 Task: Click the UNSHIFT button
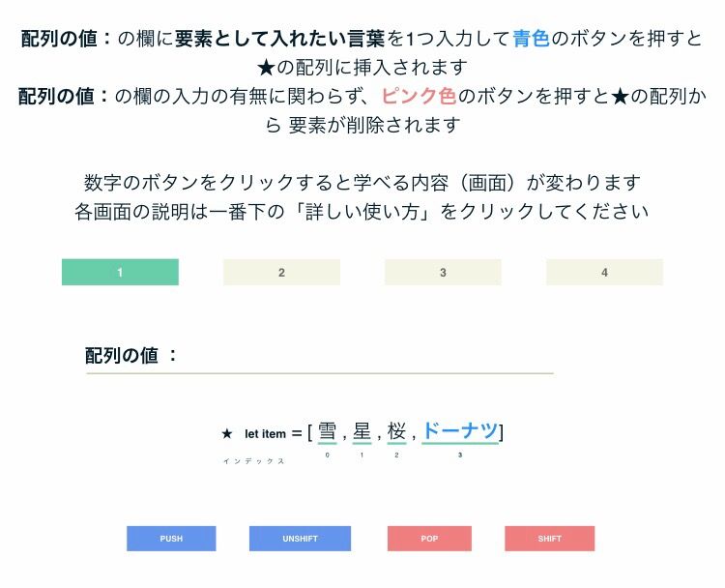click(x=300, y=539)
